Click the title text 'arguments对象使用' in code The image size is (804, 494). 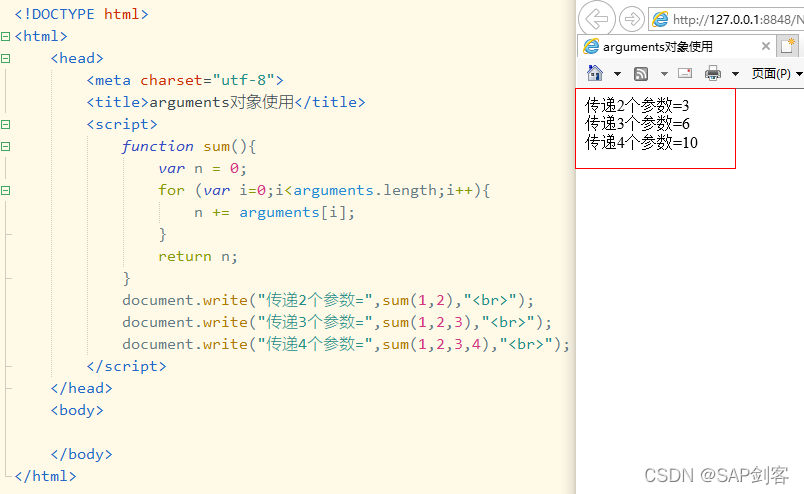click(222, 102)
